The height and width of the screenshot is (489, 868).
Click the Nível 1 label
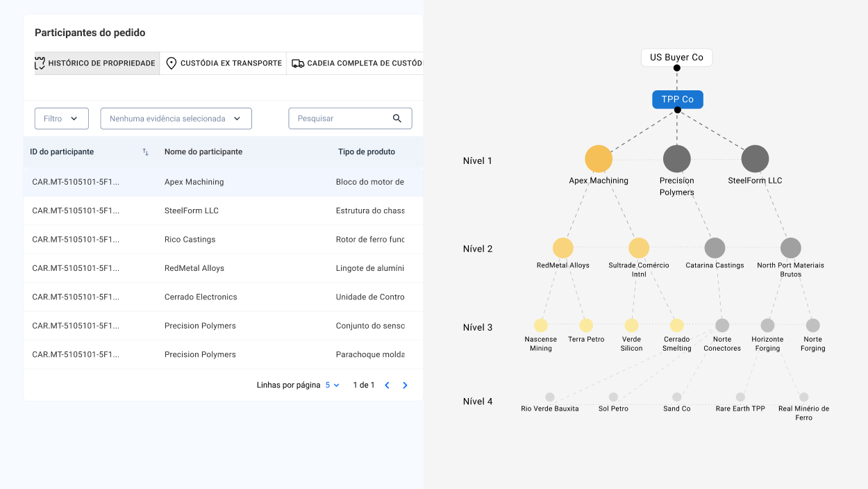pyautogui.click(x=478, y=160)
